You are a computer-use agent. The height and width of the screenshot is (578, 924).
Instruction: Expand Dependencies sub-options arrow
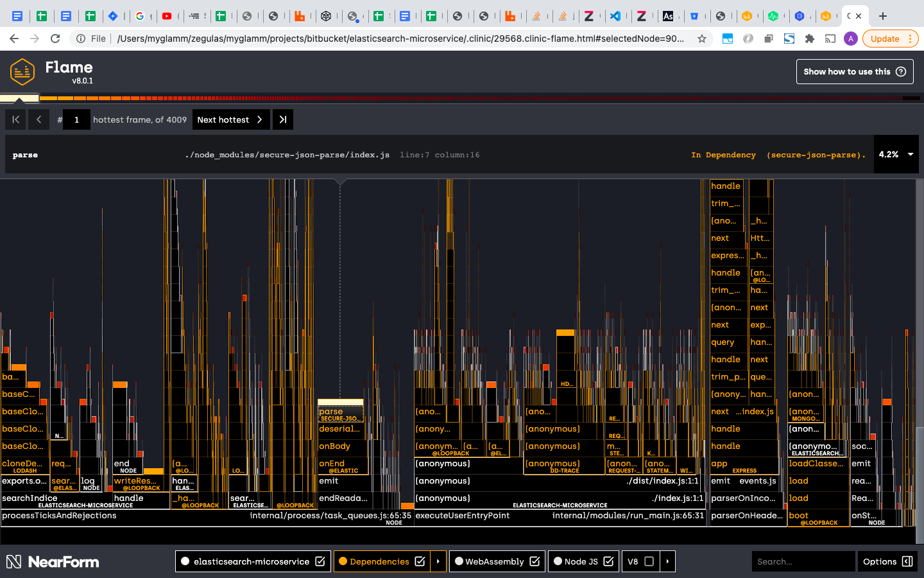(438, 561)
